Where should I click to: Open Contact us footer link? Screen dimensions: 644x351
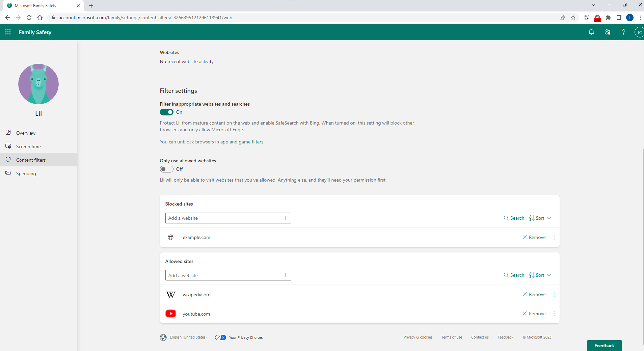[480, 337]
